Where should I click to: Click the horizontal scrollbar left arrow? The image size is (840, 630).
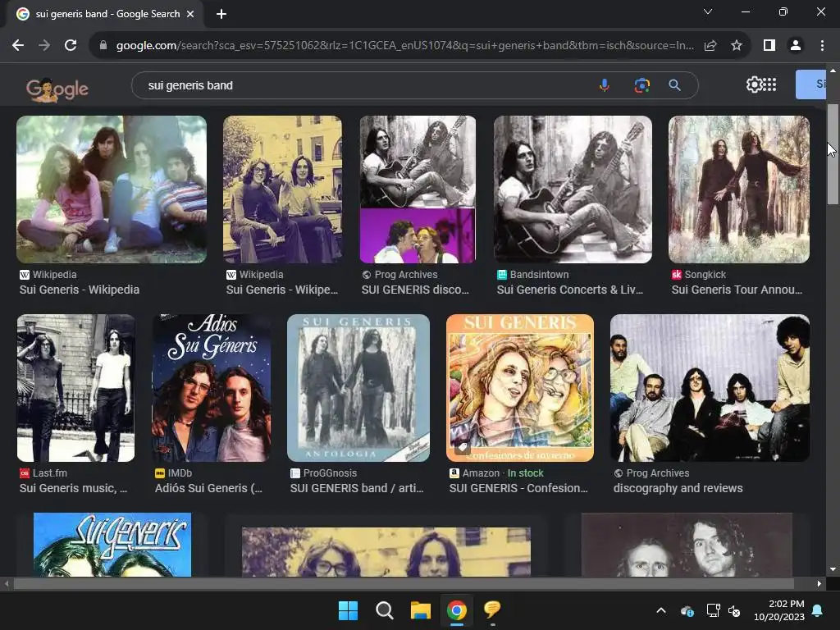click(x=7, y=584)
